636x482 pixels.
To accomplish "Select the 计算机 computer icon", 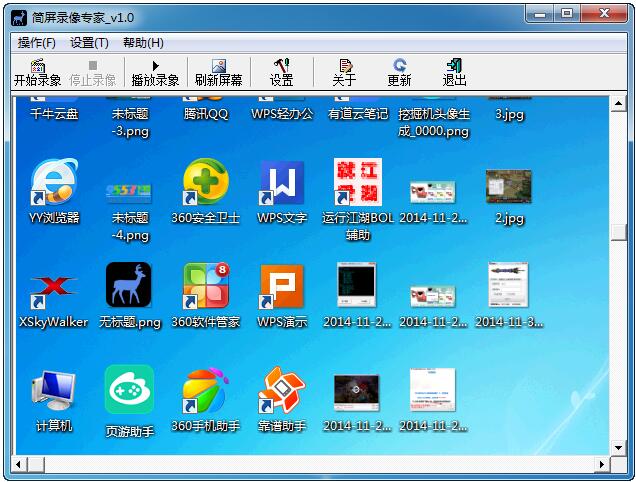I will pos(54,392).
